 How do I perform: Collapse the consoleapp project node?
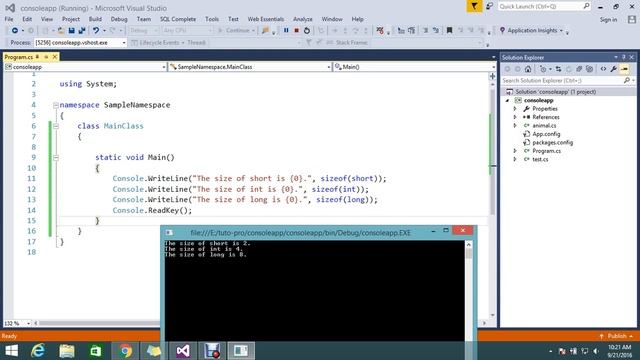508,100
